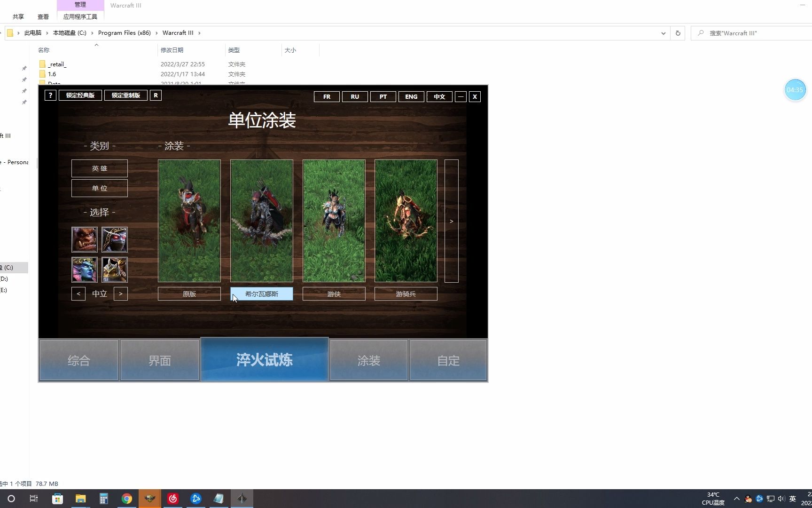Open the network status icon in tray

(771, 499)
